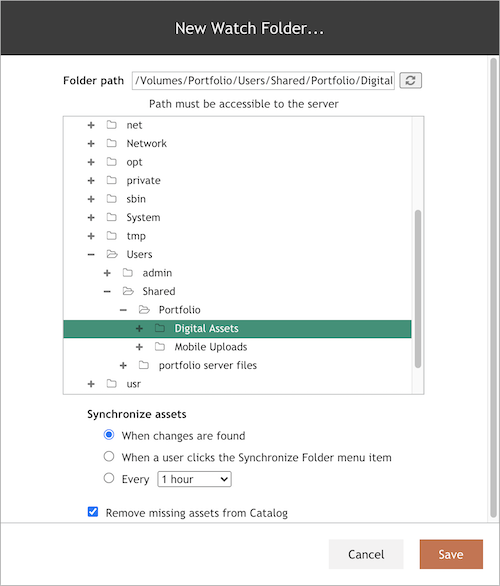Select the Shared tree row label

coord(159,292)
